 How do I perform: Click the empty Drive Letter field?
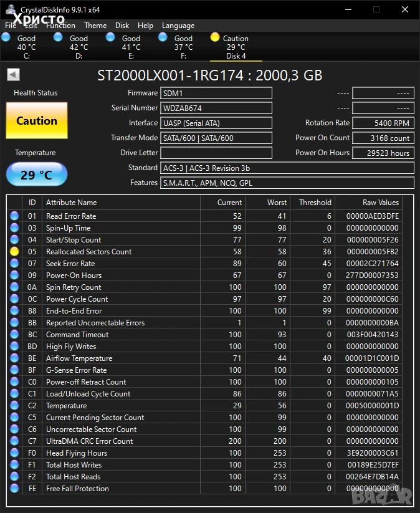[216, 153]
